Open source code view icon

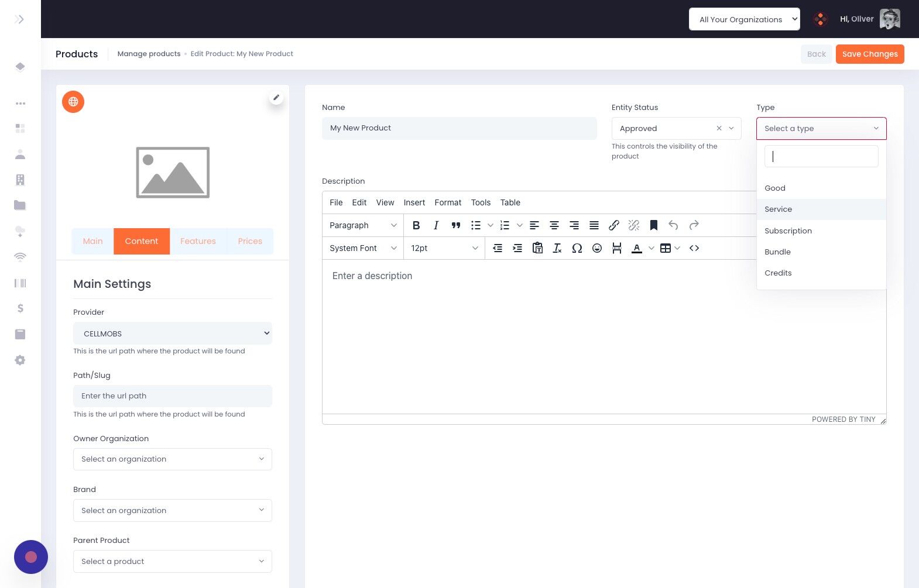pyautogui.click(x=694, y=248)
